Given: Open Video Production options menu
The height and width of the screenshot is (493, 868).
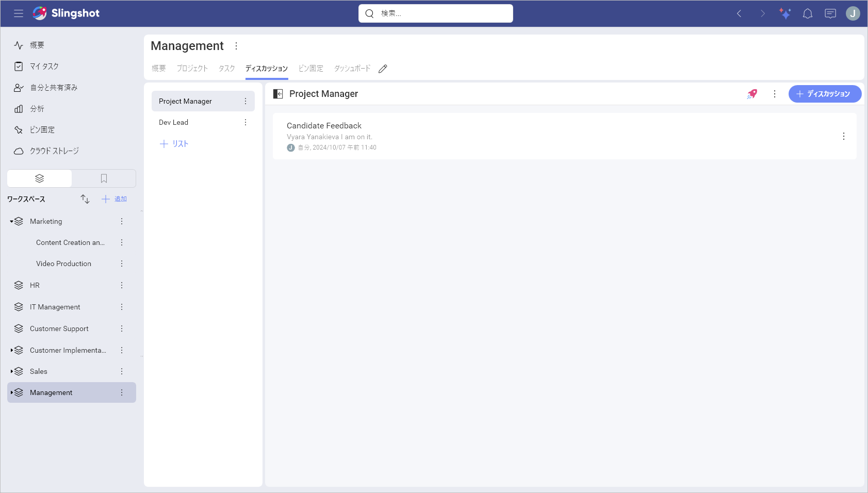Looking at the screenshot, I should click(x=122, y=264).
